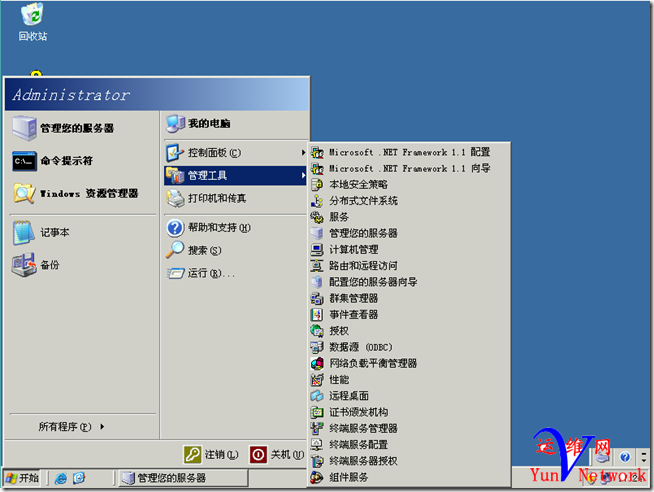Choose 授权 licensing entry
654x492 pixels.
pos(410,331)
